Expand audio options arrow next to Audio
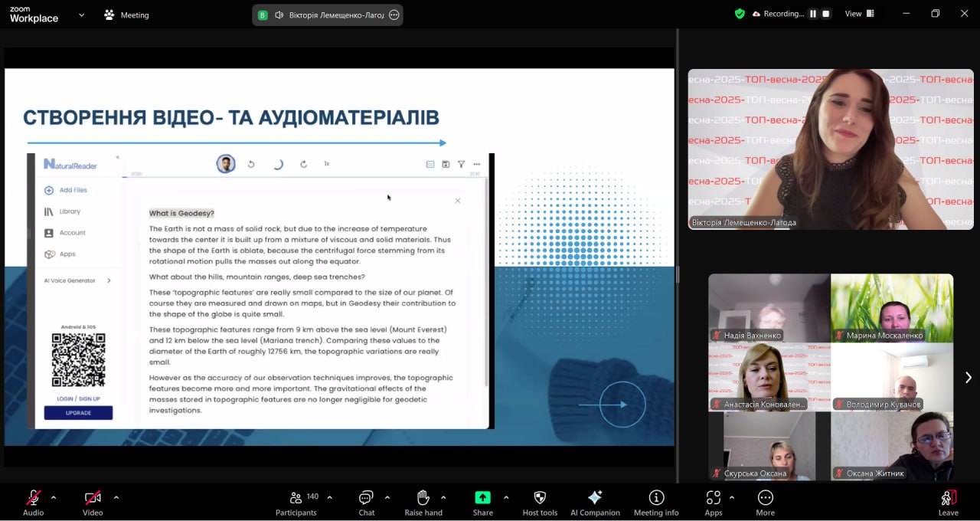 [54, 497]
